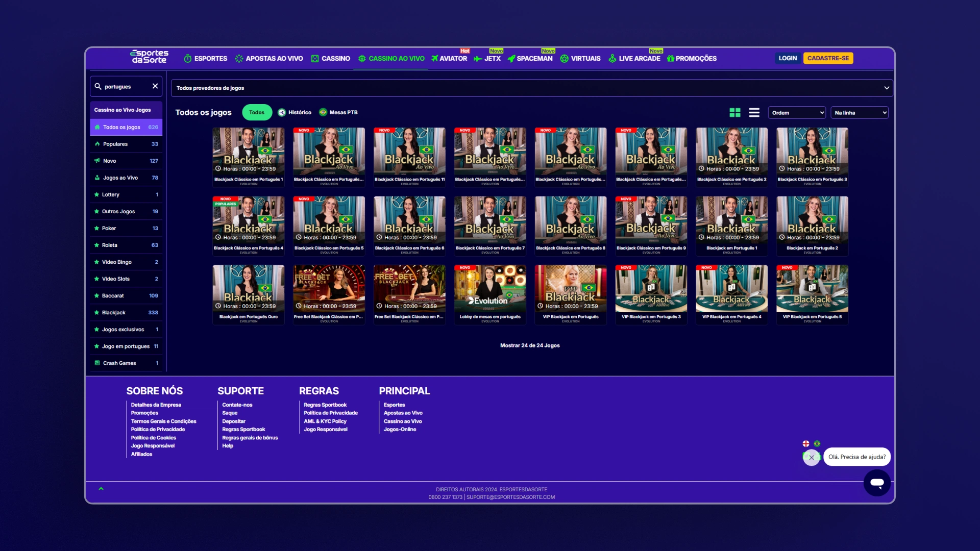Click the Aviator plane icon
Screen dimensions: 980x551
coord(434,59)
